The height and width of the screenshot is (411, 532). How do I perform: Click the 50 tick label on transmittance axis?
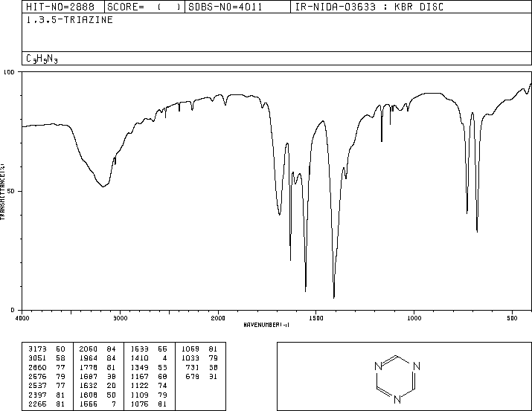pyautogui.click(x=11, y=191)
